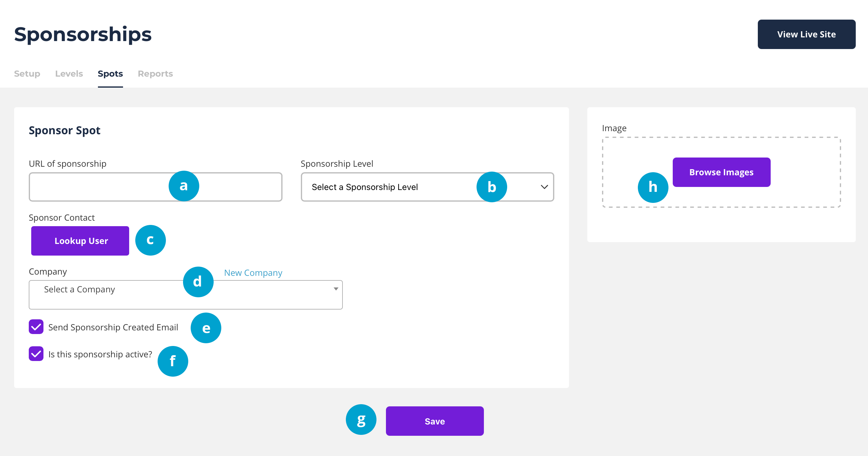Screen dimensions: 868x456
Task: Open the Sponsorship Level dropdown
Action: (387, 187)
